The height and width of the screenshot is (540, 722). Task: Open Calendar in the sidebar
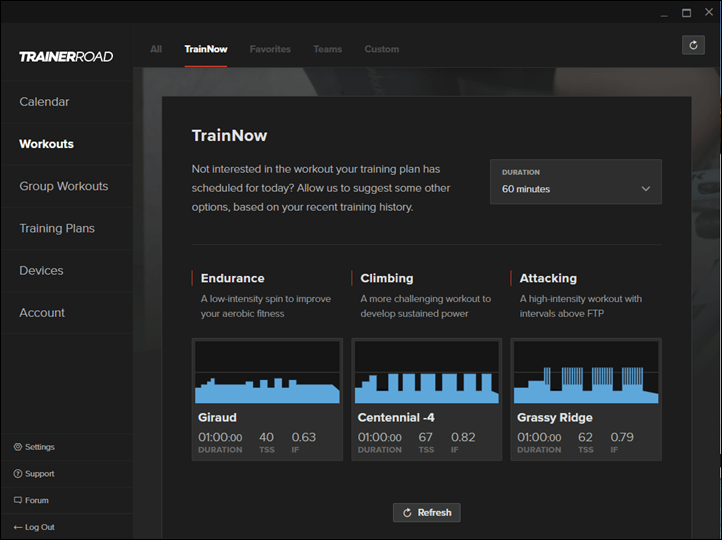[67, 102]
